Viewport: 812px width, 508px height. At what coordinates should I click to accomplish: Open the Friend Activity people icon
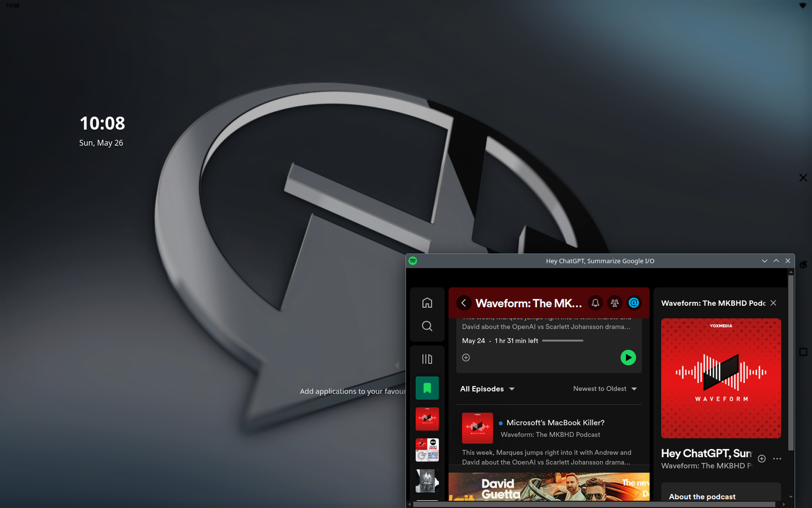click(615, 303)
